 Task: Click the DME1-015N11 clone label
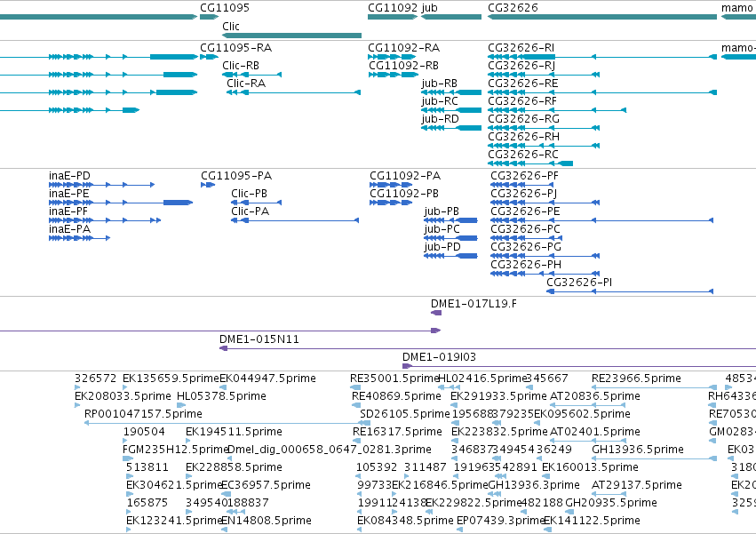[259, 339]
